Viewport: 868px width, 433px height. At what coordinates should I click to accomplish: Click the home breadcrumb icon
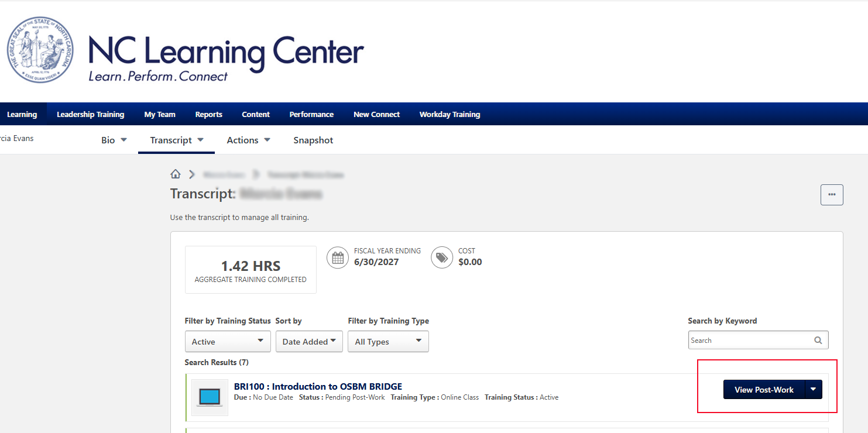(x=175, y=174)
